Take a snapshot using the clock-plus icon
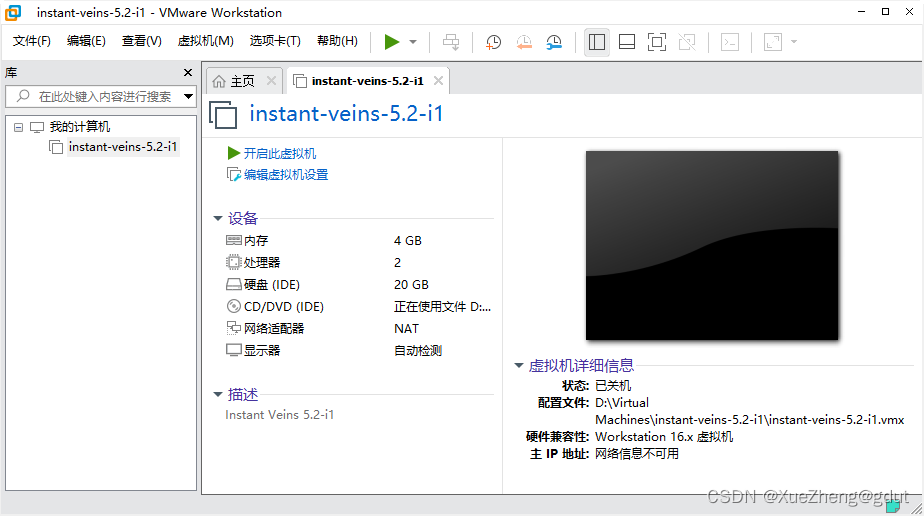 point(493,42)
